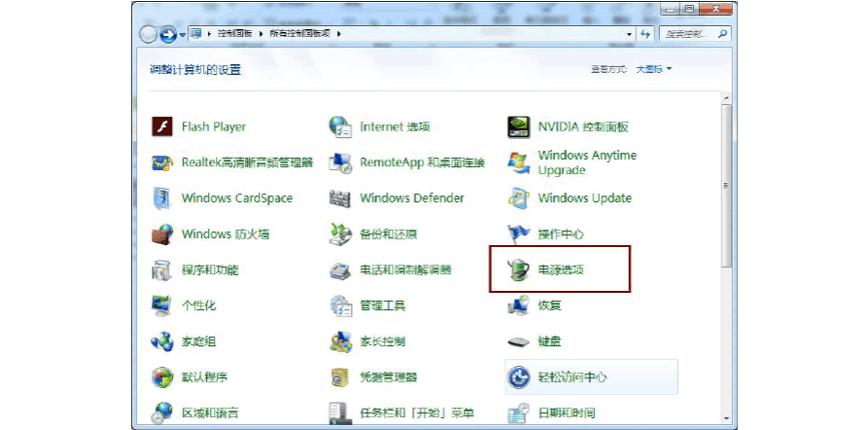Image resolution: width=868 pixels, height=430 pixels.
Task: Open the 电话和调制解调器 icon
Action: coord(340,270)
